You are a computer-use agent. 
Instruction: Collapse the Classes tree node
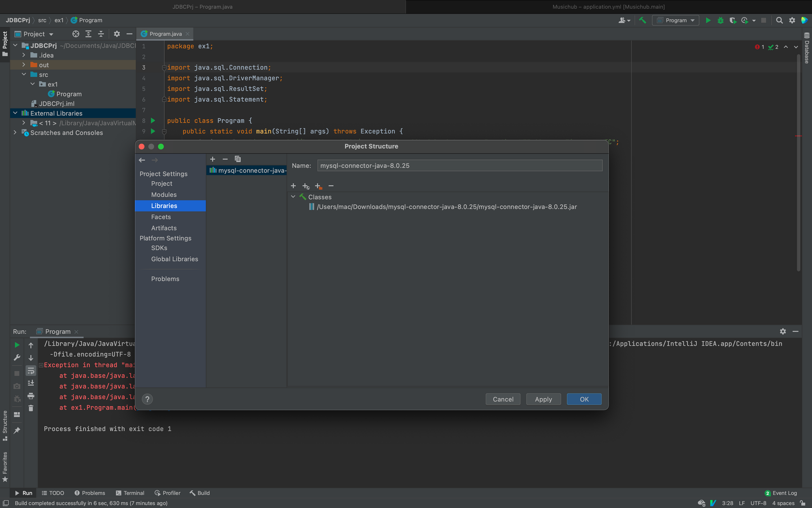pos(293,197)
